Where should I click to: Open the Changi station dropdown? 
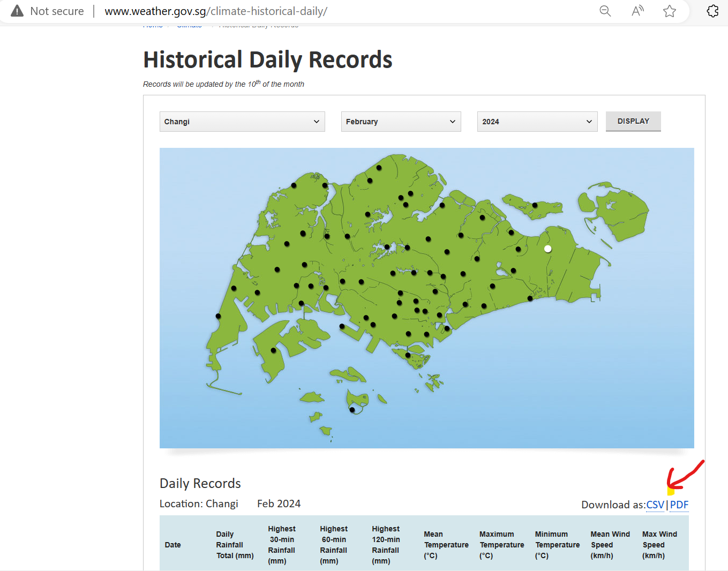click(242, 122)
